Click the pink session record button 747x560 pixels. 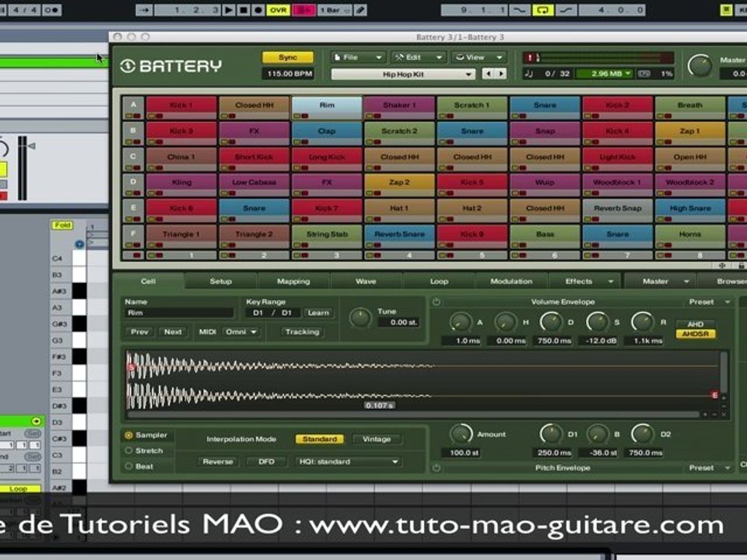303,10
